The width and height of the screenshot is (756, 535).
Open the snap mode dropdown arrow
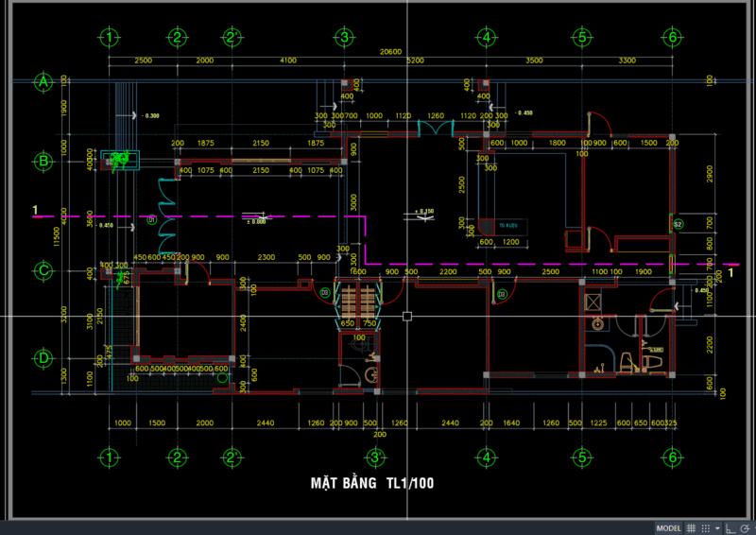717,527
